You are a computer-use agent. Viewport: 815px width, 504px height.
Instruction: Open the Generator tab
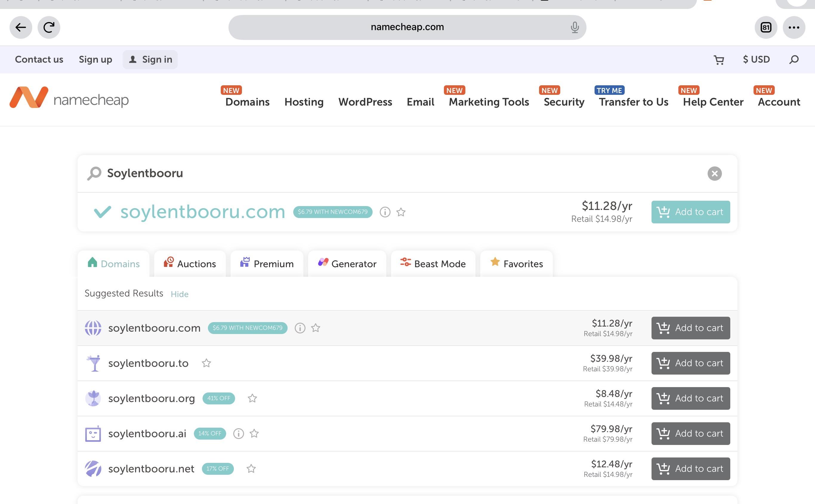(x=347, y=264)
